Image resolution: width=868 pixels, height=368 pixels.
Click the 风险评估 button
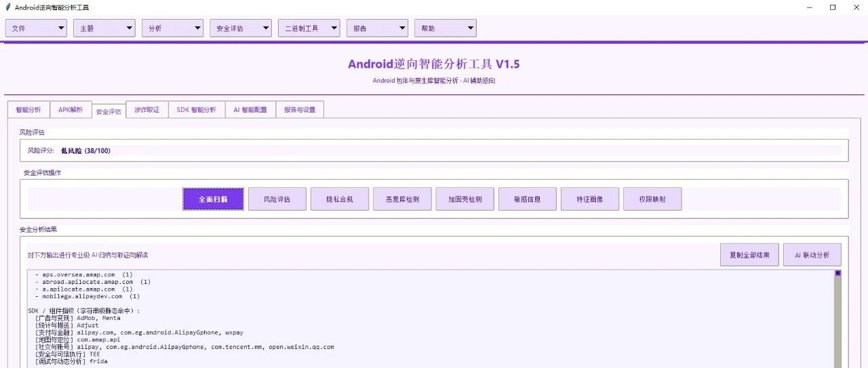point(277,199)
